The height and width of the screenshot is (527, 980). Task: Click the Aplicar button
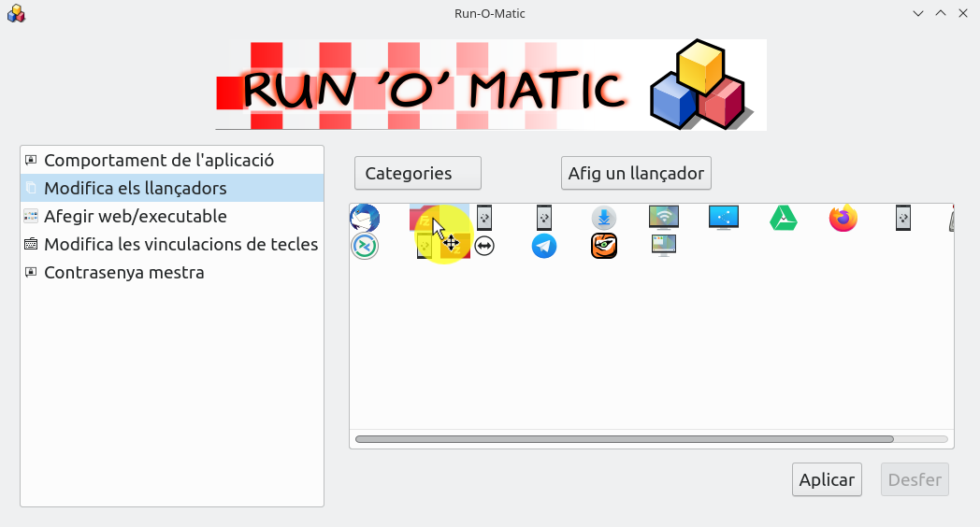click(x=827, y=479)
